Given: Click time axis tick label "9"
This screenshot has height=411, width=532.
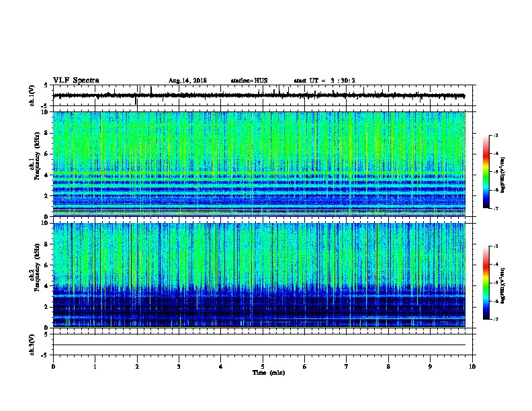Looking at the screenshot, I should point(430,367).
